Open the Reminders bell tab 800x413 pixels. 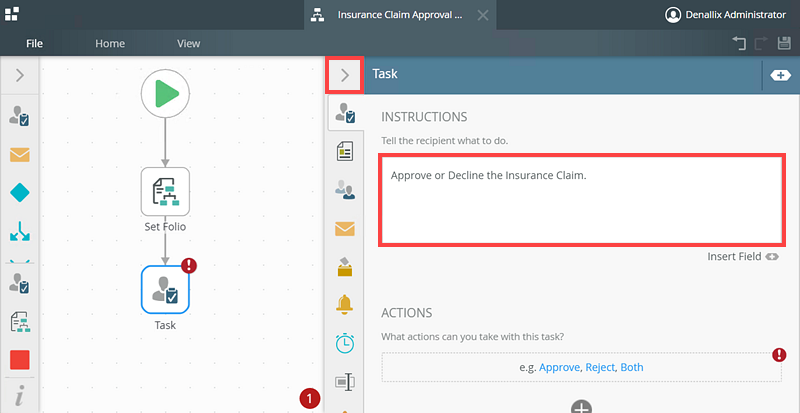pos(345,305)
